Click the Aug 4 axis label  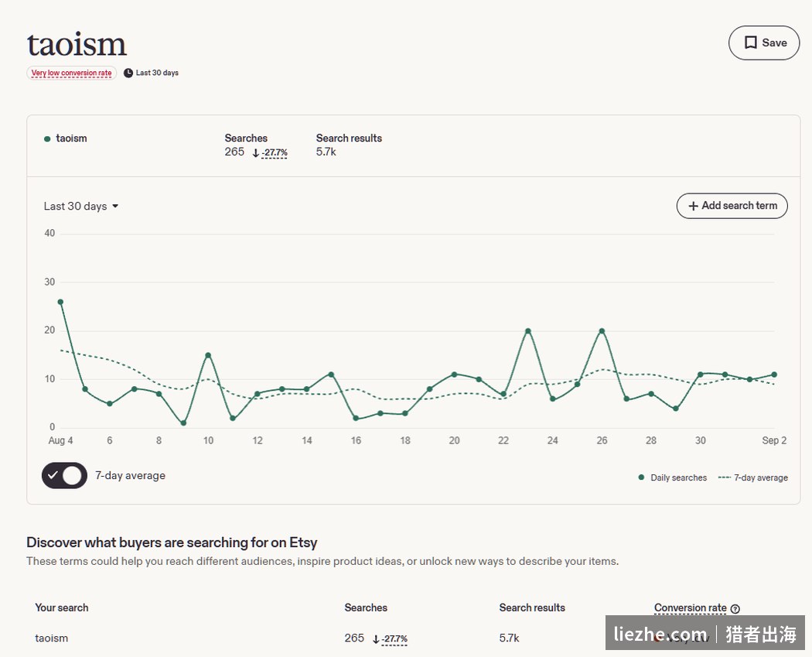coord(60,441)
